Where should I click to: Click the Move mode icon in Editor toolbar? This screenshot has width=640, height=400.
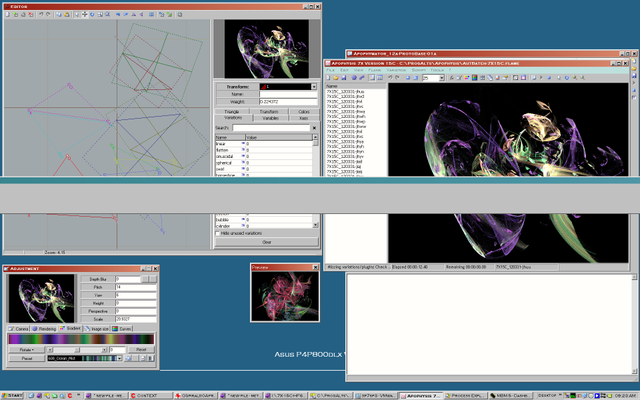[84, 15]
